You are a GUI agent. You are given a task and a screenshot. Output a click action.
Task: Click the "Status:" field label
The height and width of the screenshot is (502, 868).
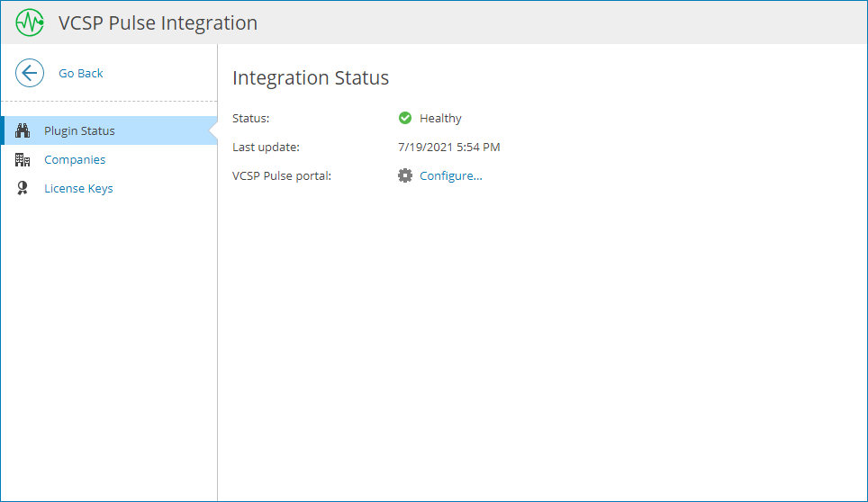250,118
